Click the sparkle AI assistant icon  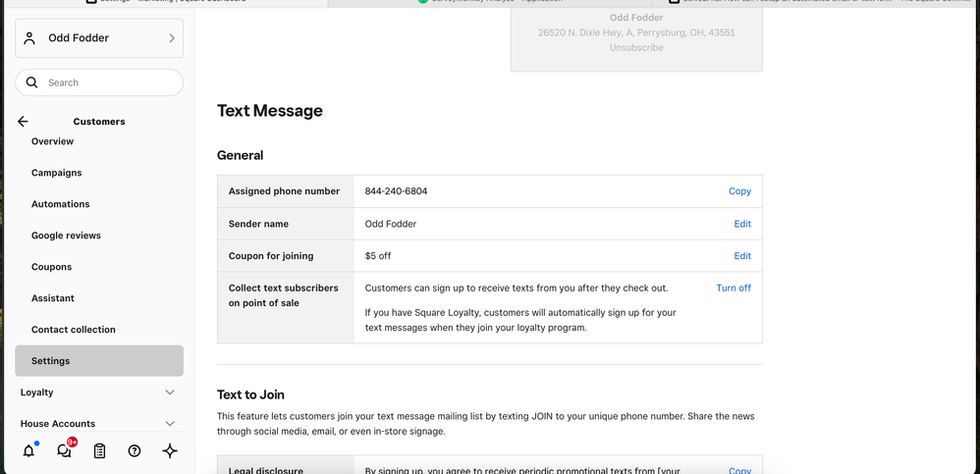point(170,451)
